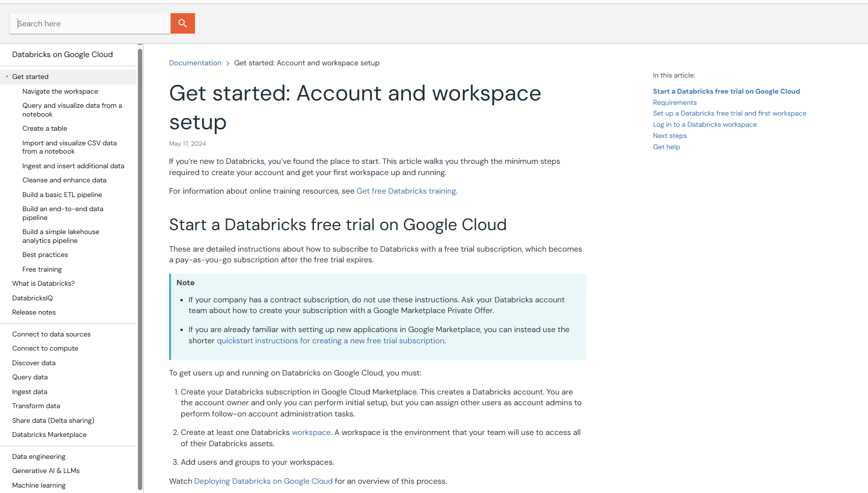Open 'Import and visualize CSV data from a notebook'

(x=70, y=147)
